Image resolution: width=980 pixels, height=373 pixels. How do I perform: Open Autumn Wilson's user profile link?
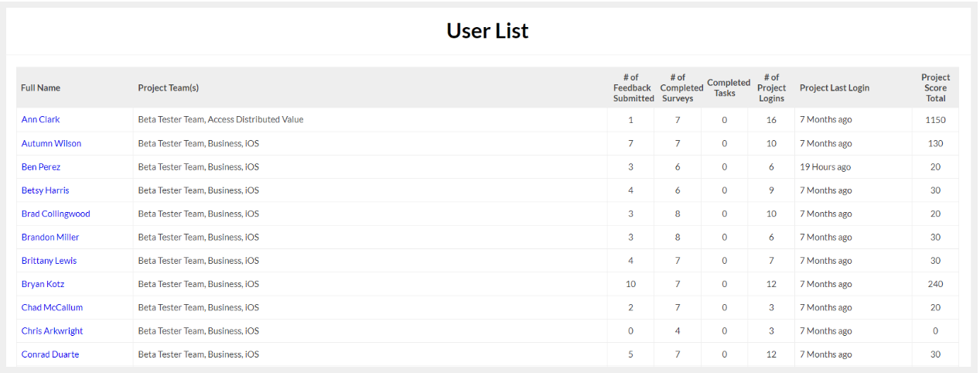(51, 143)
